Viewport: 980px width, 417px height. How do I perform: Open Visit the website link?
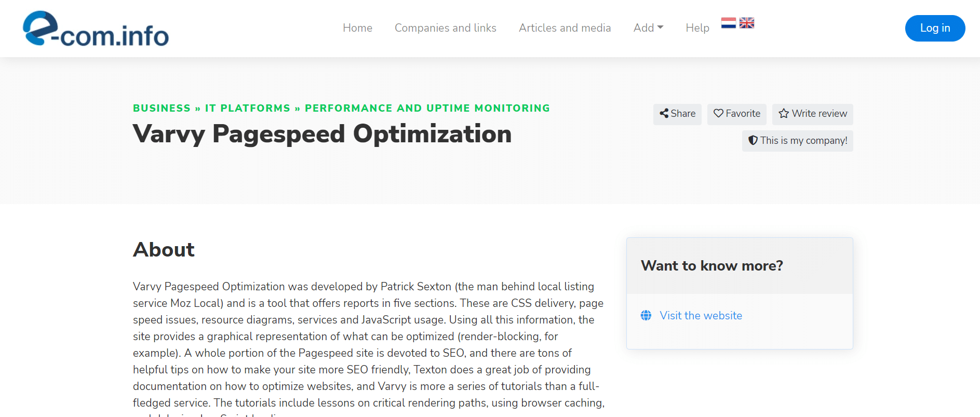point(701,315)
